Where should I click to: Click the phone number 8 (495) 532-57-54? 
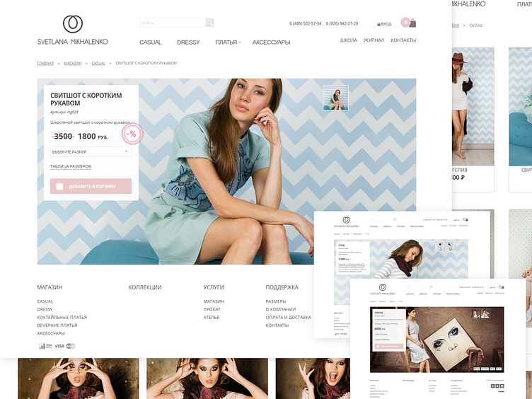[x=305, y=24]
